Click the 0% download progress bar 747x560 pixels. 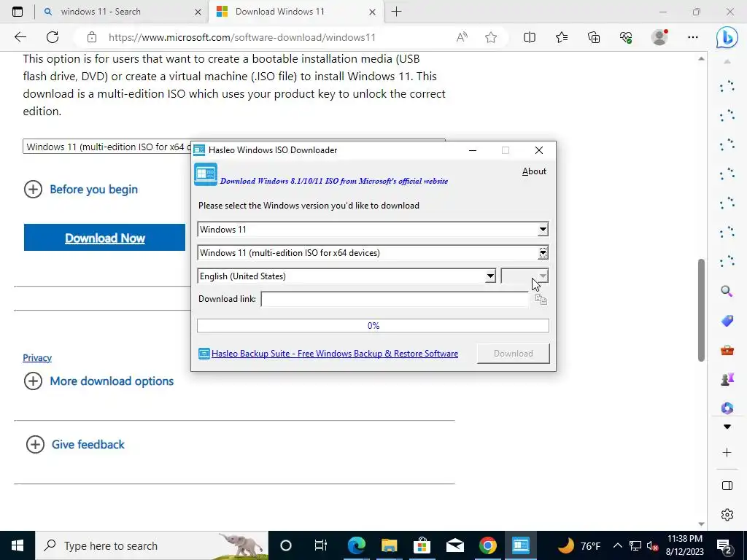point(373,326)
